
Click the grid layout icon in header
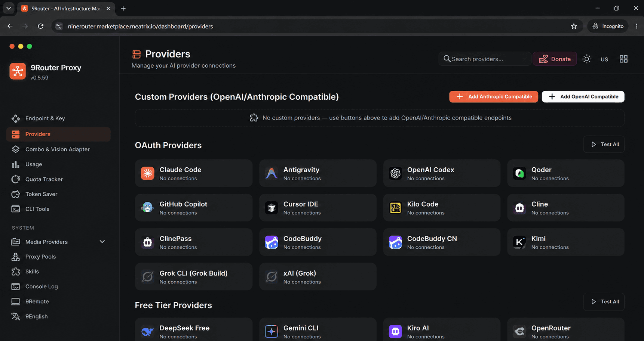point(623,59)
